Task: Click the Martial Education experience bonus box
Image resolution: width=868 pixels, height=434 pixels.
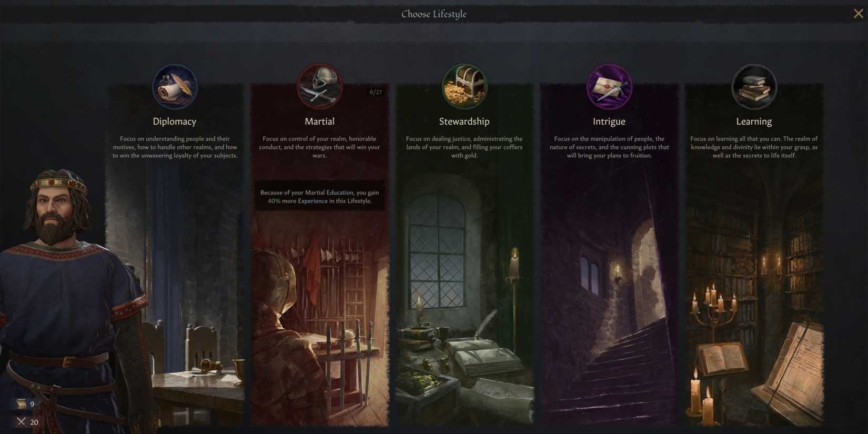Action: (x=319, y=197)
